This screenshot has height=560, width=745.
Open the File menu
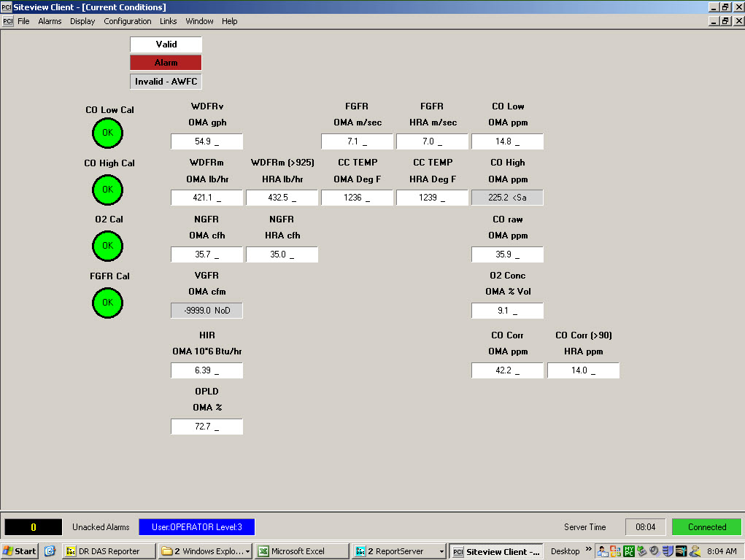23,21
